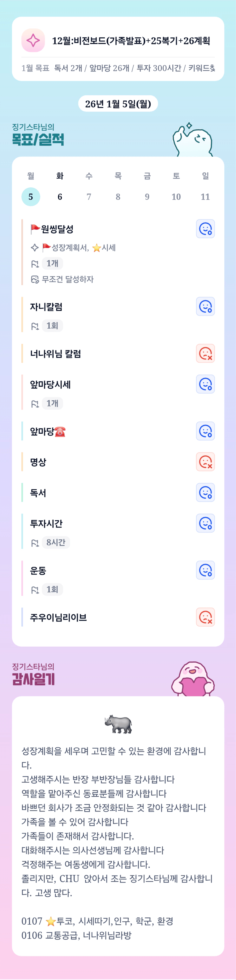Toggle the 운동 status face
Viewport: 236px width, 980px height.
point(205,570)
